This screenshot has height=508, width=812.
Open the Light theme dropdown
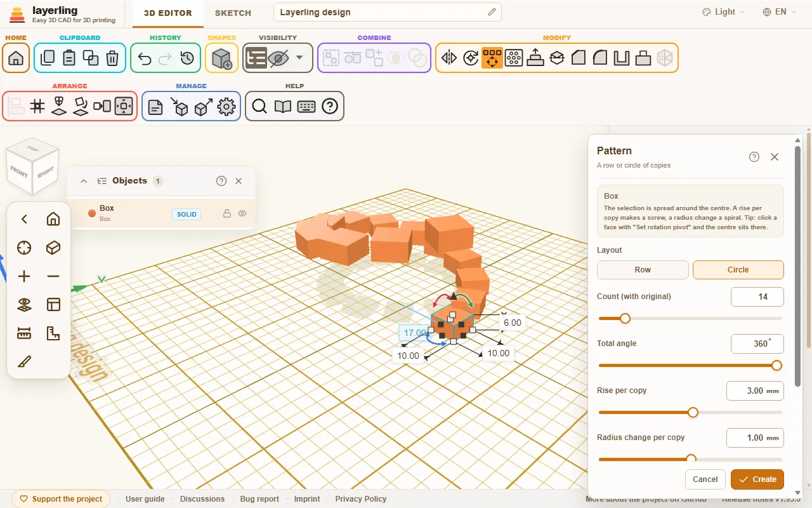[x=724, y=12]
